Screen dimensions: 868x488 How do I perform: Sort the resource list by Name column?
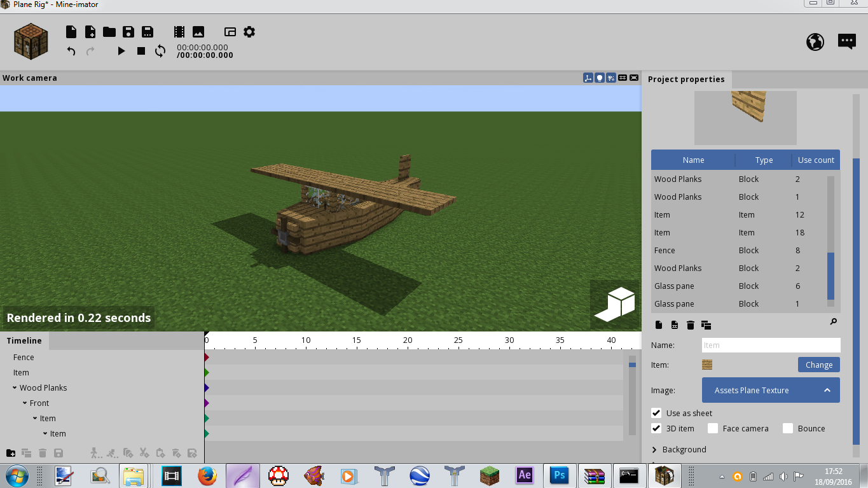pos(693,160)
